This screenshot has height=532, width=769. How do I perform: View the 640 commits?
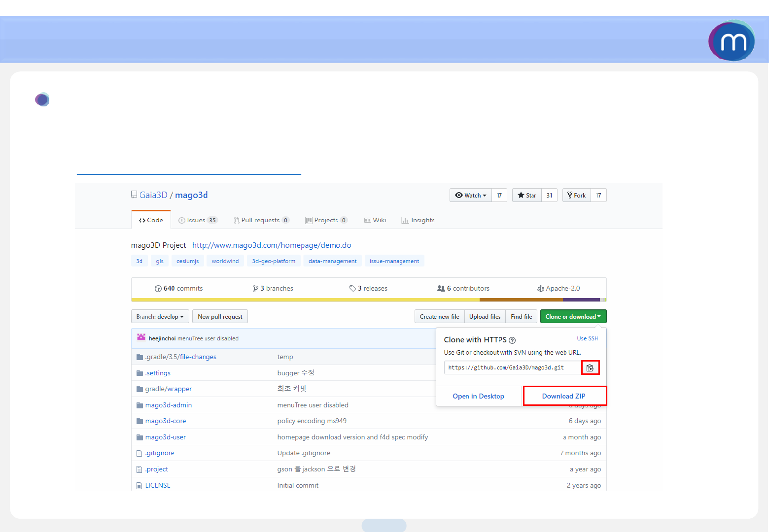point(179,289)
